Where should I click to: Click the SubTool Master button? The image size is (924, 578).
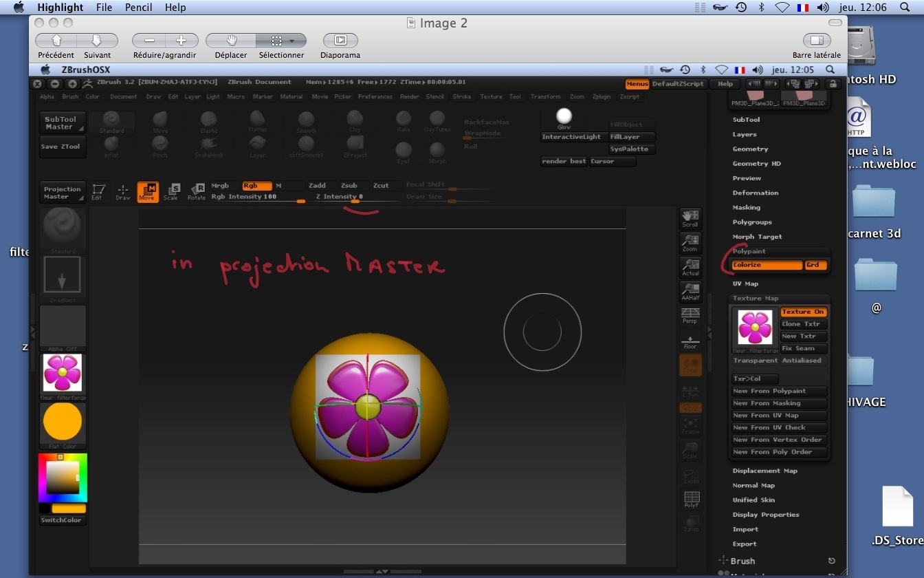63,123
